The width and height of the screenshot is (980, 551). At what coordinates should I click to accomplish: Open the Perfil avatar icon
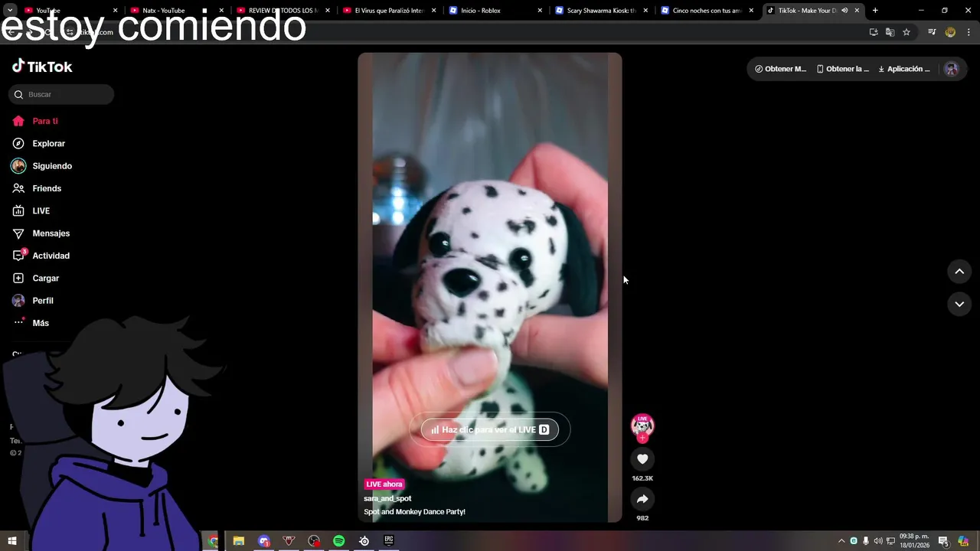click(18, 301)
